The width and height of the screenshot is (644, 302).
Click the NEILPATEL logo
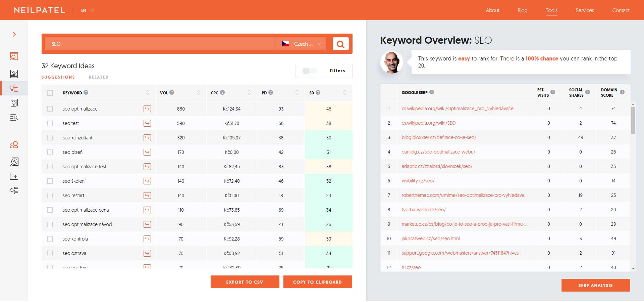tap(40, 10)
